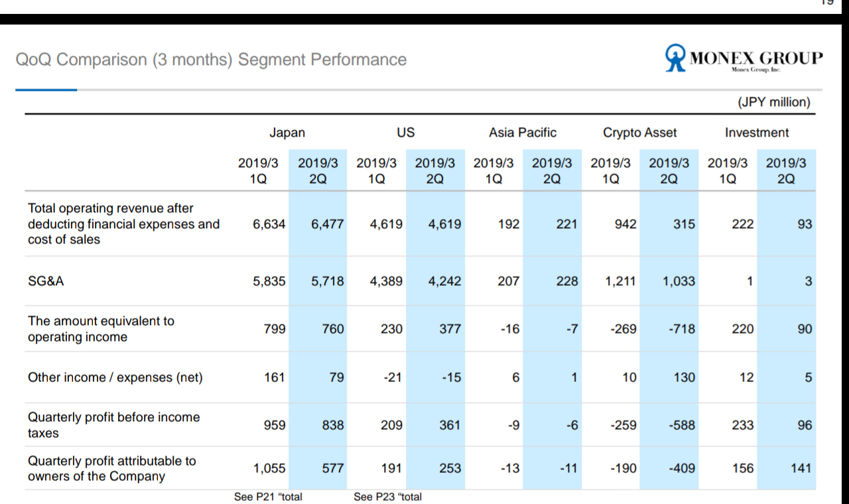Click '2019/3 2Q' header under Crypto Asset
This screenshot has width=849, height=504.
click(669, 170)
